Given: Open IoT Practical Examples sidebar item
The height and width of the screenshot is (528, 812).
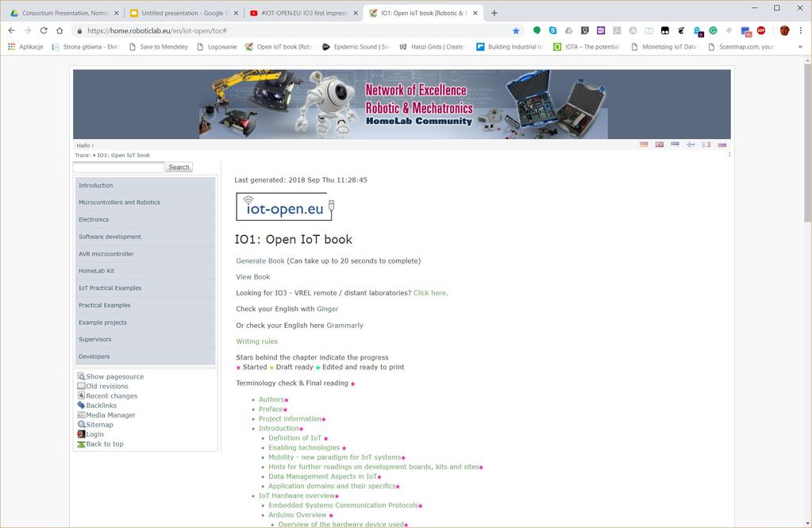Looking at the screenshot, I should 145,288.
